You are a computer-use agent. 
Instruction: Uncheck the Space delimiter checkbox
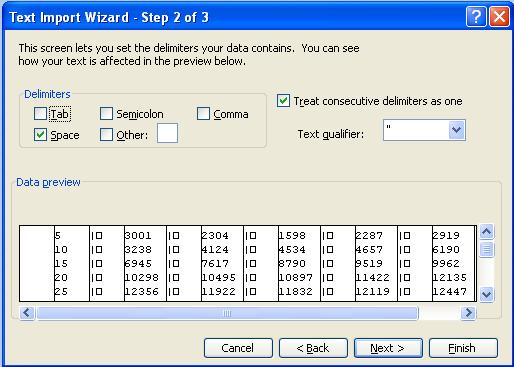[40, 134]
